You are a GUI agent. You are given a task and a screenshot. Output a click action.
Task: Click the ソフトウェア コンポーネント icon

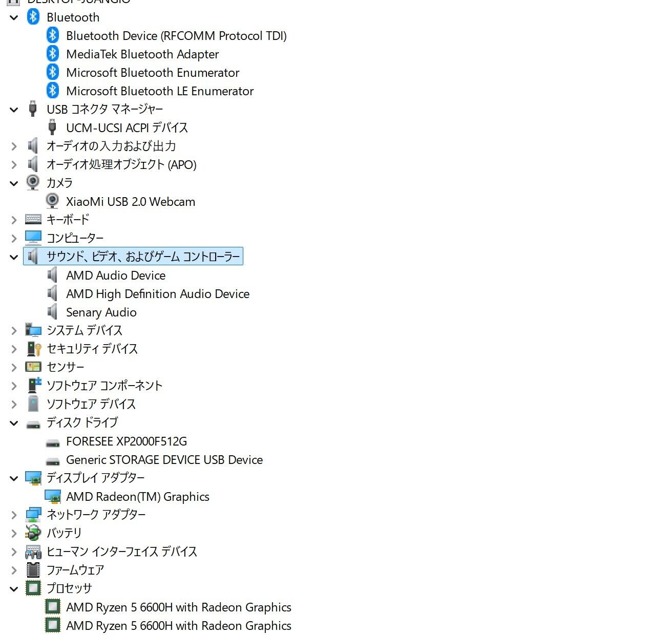34,385
